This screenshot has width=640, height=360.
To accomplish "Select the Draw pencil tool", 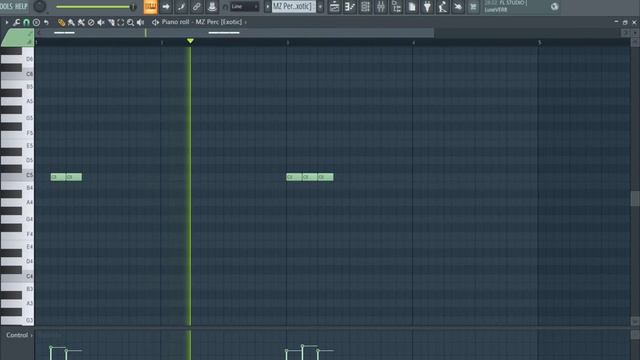I will [61, 22].
